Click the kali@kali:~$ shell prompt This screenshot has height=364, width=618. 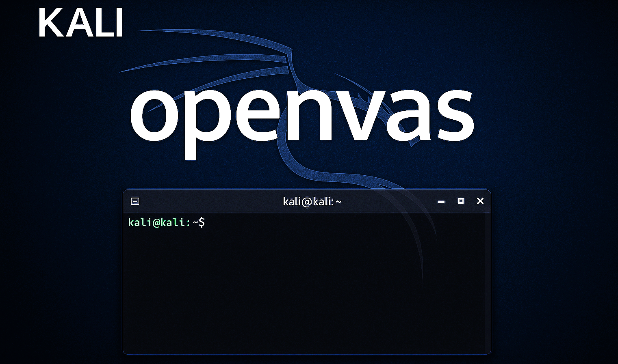pos(166,222)
